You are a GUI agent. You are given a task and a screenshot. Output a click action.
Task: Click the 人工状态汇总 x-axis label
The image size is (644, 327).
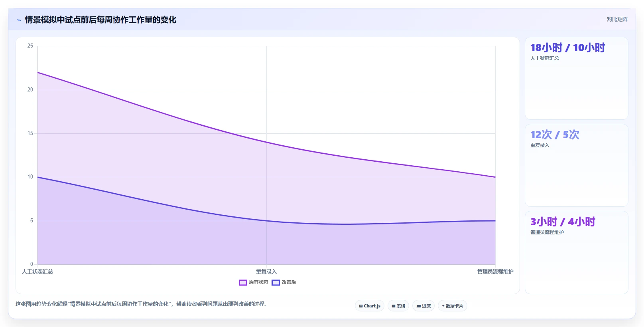coord(37,272)
